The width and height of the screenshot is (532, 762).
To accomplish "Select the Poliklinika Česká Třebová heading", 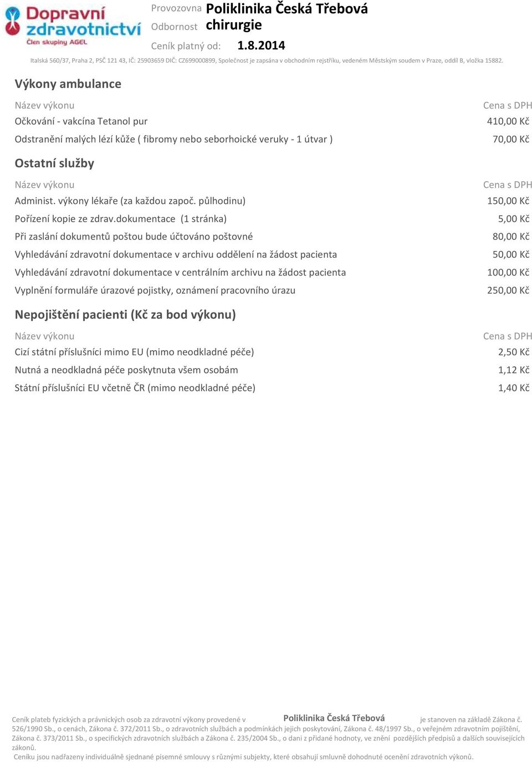I will [287, 9].
